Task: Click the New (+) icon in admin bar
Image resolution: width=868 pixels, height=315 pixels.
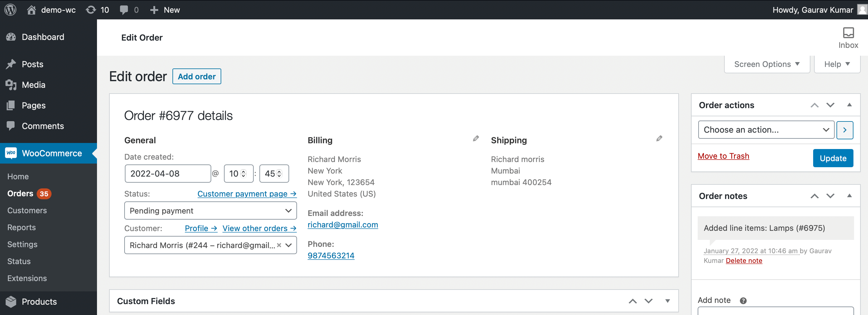Action: tap(154, 10)
